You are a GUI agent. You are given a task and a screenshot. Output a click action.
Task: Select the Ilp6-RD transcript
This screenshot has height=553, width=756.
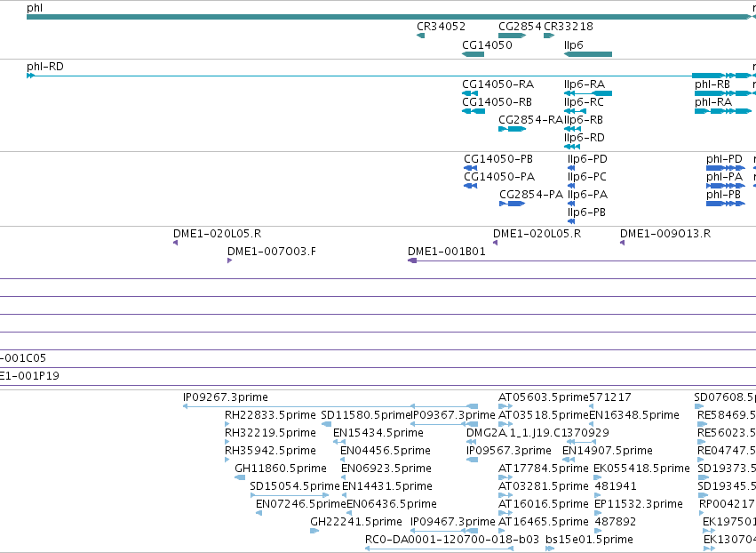coord(572,147)
